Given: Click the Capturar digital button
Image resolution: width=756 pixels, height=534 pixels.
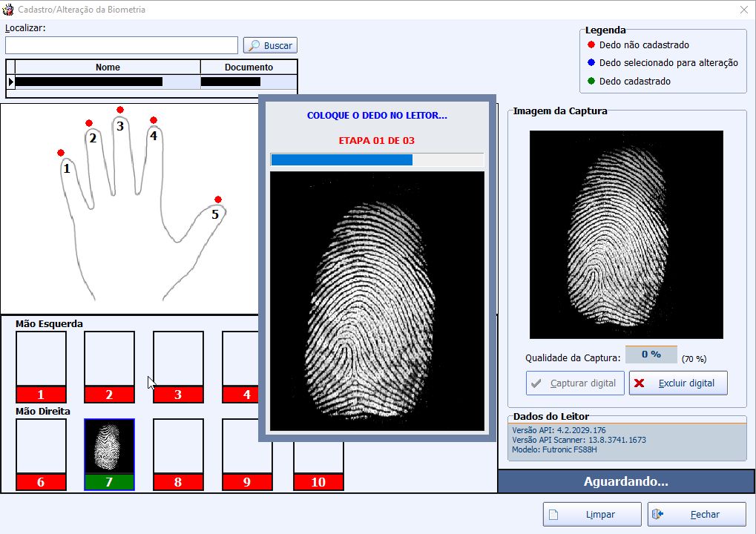Looking at the screenshot, I should (574, 383).
